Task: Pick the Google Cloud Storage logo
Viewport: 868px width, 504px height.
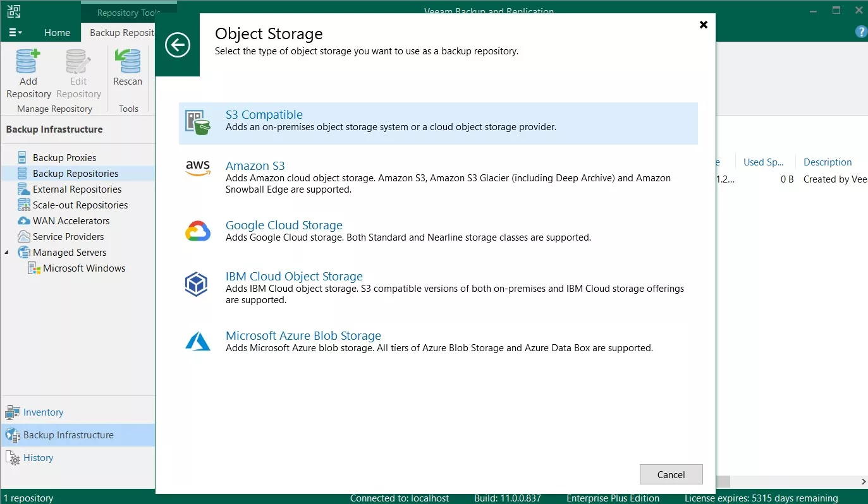Action: coord(197,231)
